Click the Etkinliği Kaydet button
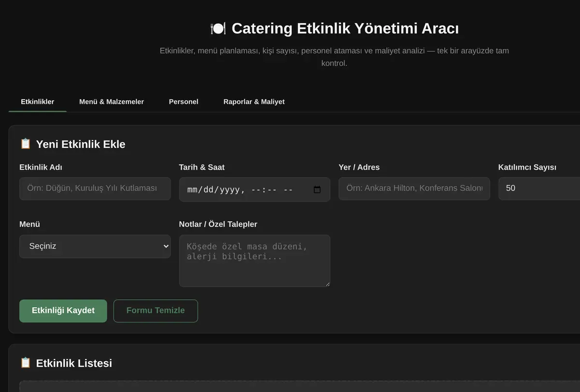 point(63,311)
